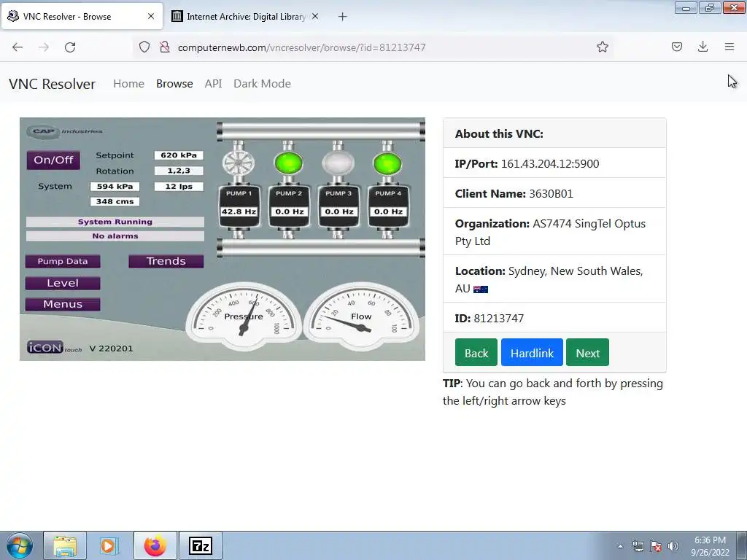
Task: Open Firefox hamburger menu
Action: tap(729, 47)
